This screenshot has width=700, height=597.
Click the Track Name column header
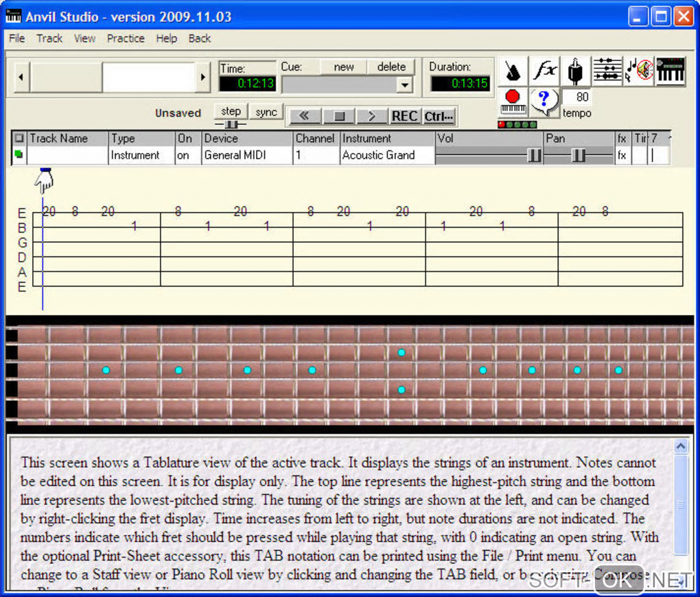click(67, 139)
